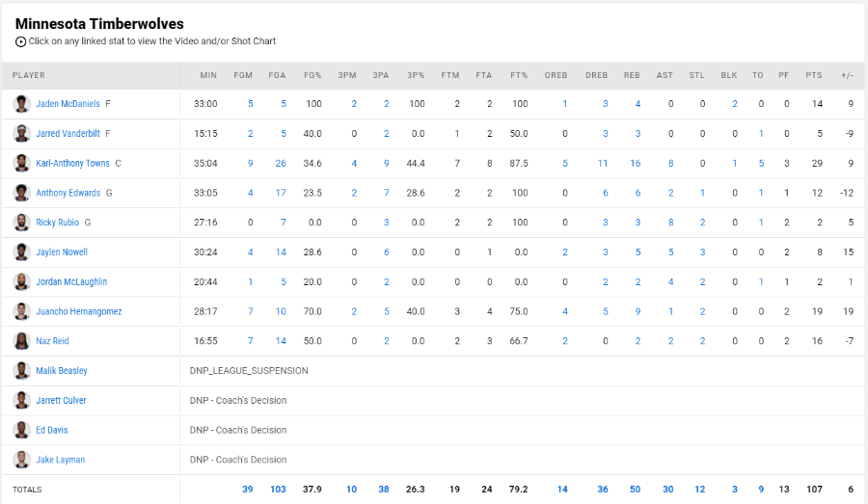View Naz Reid's 14 field goal attempts
Viewport: 868px width, 504px height.
pos(281,341)
